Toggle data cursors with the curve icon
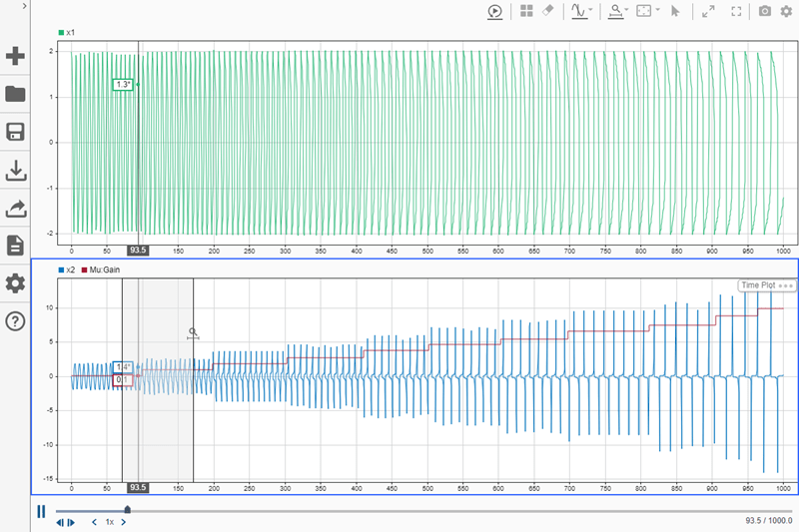Image resolution: width=799 pixels, height=532 pixels. pyautogui.click(x=579, y=11)
